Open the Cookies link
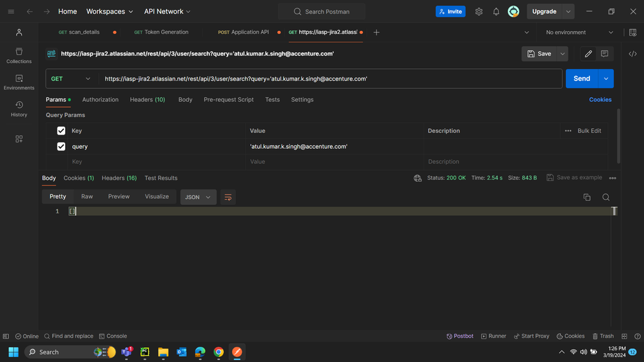The image size is (644, 362). (x=600, y=100)
